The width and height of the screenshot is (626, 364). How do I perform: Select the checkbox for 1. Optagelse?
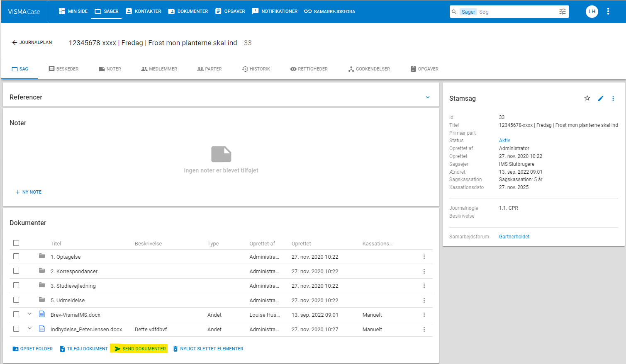click(x=16, y=256)
